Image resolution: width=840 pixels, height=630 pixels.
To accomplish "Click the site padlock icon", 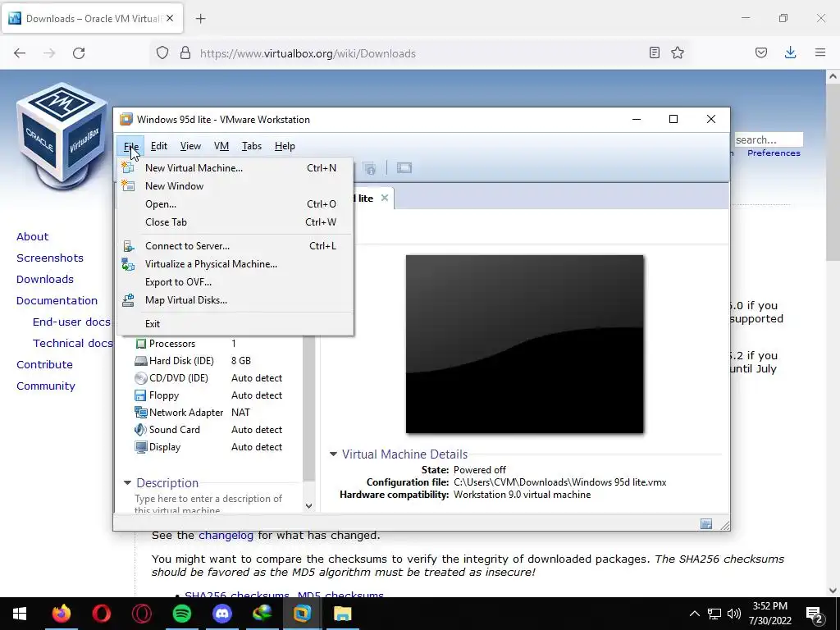I will pos(185,52).
